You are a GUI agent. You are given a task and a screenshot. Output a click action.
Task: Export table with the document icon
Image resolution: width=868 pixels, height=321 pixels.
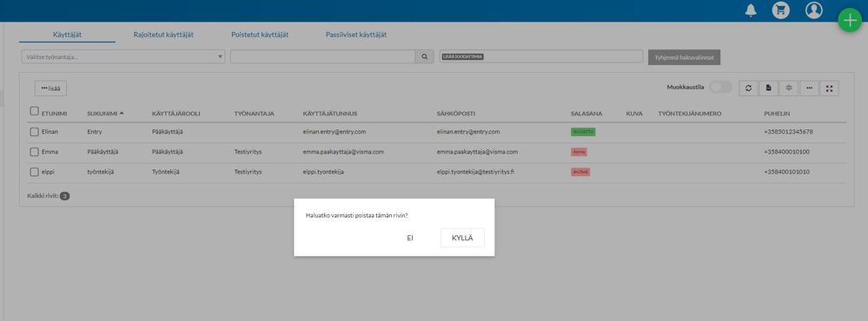(x=768, y=88)
